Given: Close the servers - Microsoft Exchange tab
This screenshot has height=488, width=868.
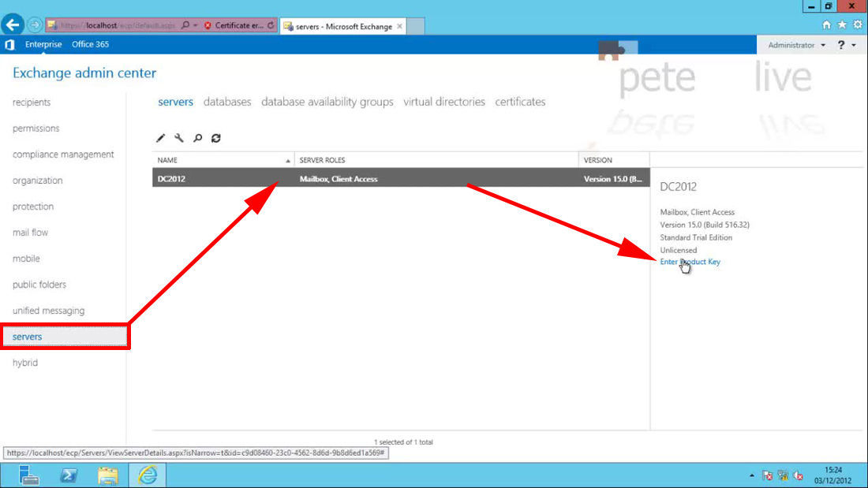Looking at the screenshot, I should tap(399, 26).
